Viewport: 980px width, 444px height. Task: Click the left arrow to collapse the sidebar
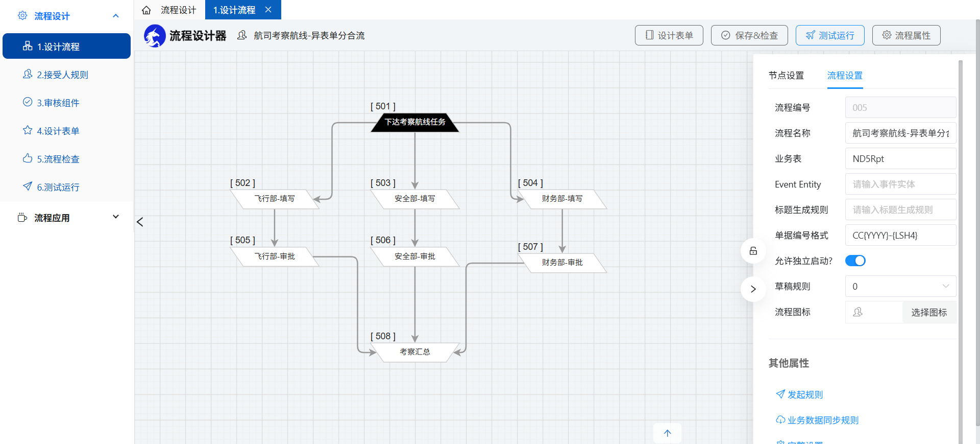[x=140, y=222]
